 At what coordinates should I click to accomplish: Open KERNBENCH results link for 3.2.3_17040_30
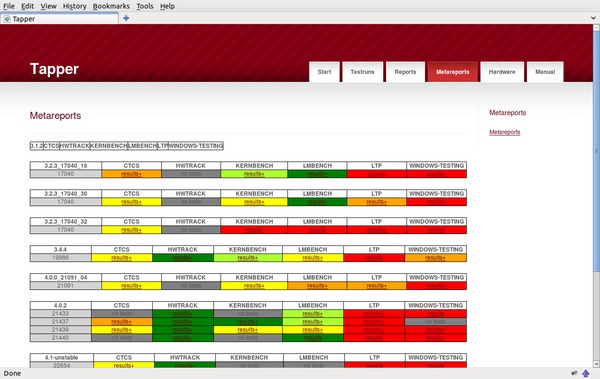(254, 202)
